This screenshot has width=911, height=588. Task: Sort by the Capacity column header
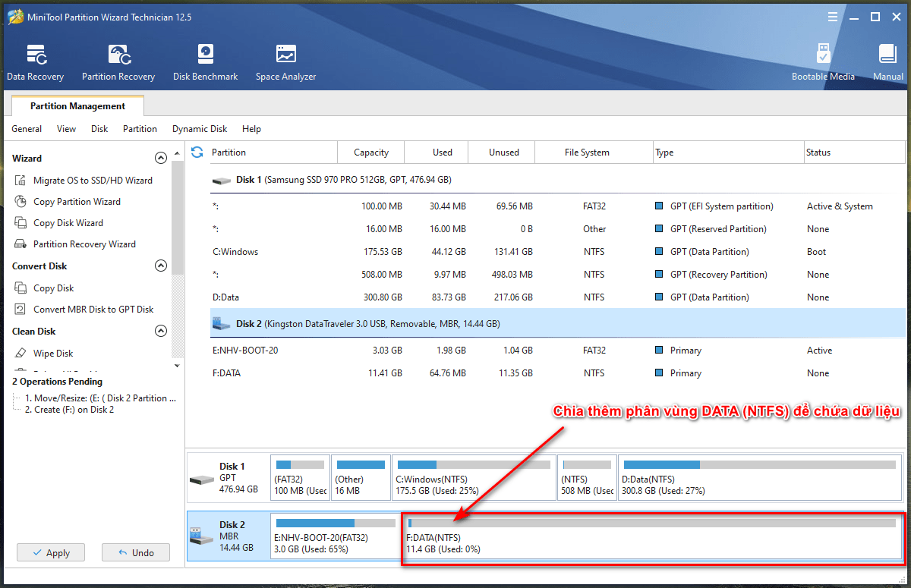tap(371, 153)
